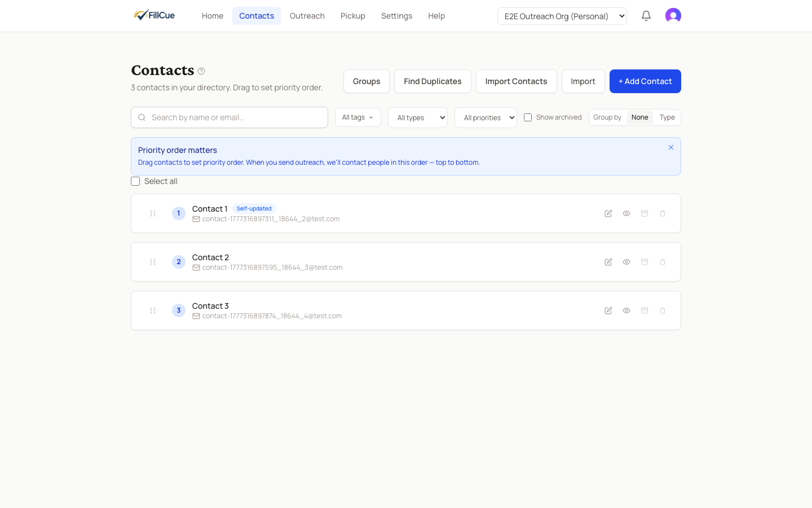Click priority badge 2 for Contact 2
The height and width of the screenshot is (508, 812).
(179, 262)
